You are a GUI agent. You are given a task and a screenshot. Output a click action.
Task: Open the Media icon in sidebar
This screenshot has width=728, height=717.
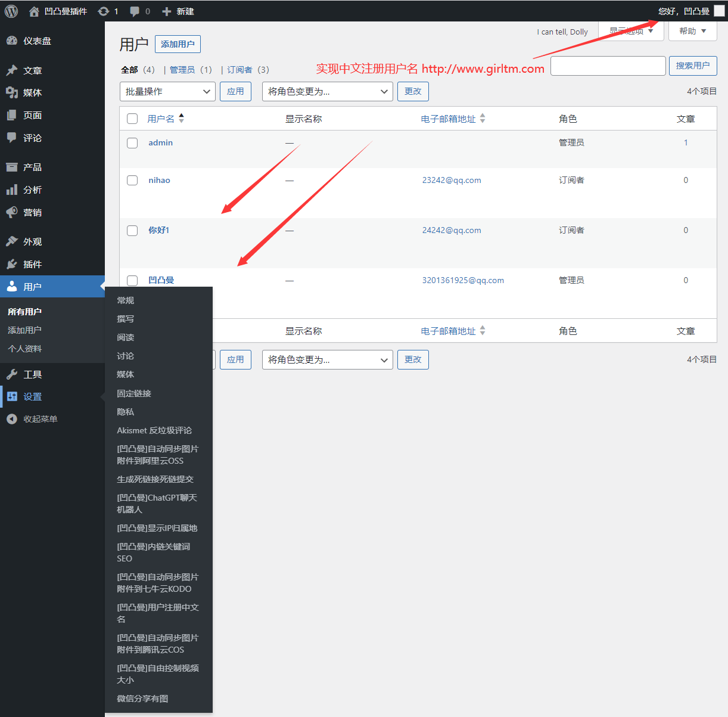12,92
